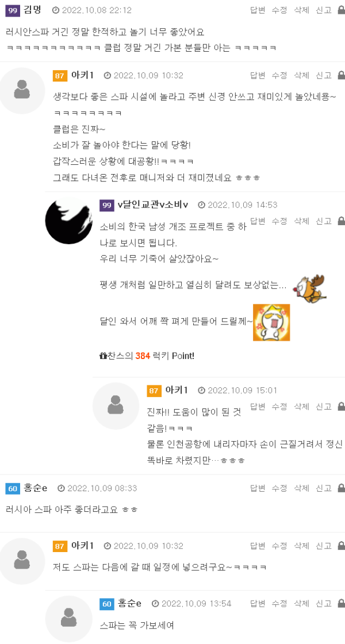Screen dimensions: 345x644
Task: Click lock icon on 김명's comment
Action: pos(341,10)
